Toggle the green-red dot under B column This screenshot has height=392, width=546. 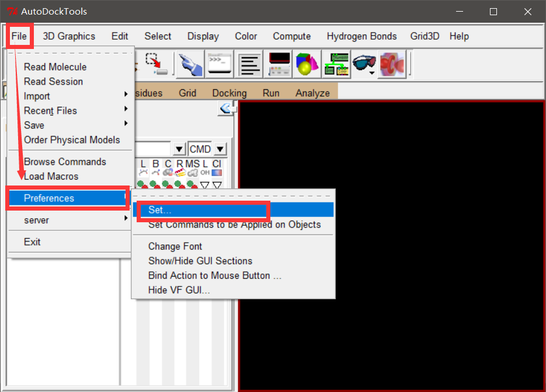(x=155, y=185)
